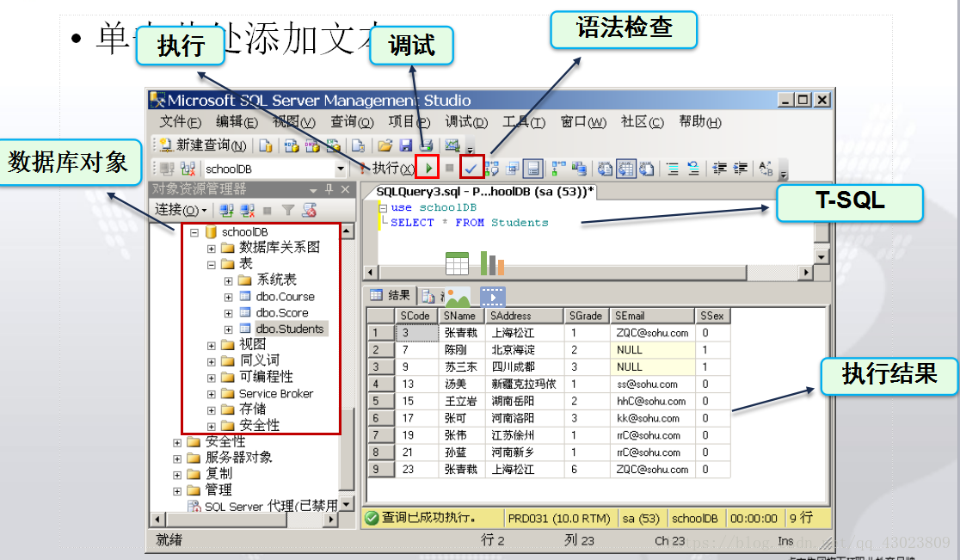Image resolution: width=960 pixels, height=560 pixels.
Task: Click Object Explorer disconnect server icon
Action: [248, 211]
